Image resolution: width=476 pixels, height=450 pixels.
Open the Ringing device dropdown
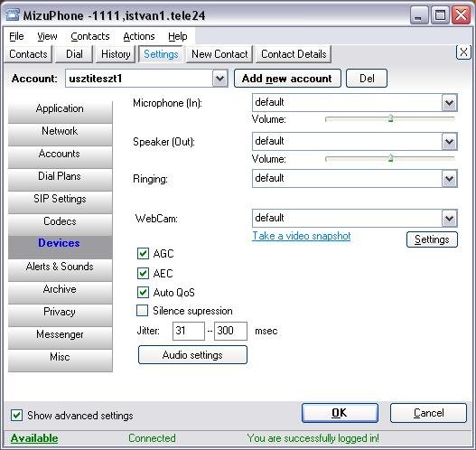[449, 179]
